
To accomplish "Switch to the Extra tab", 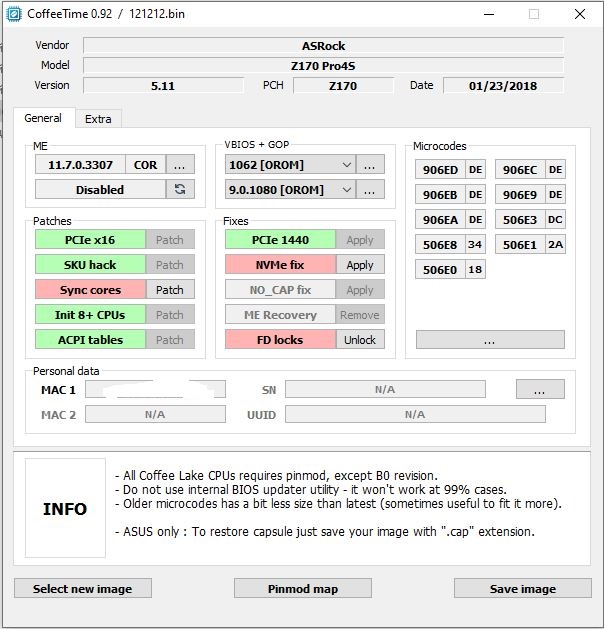I will (98, 119).
